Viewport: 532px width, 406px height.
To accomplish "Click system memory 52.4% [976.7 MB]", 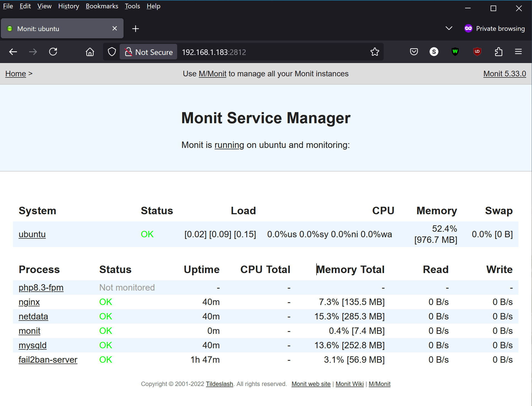I will point(436,234).
